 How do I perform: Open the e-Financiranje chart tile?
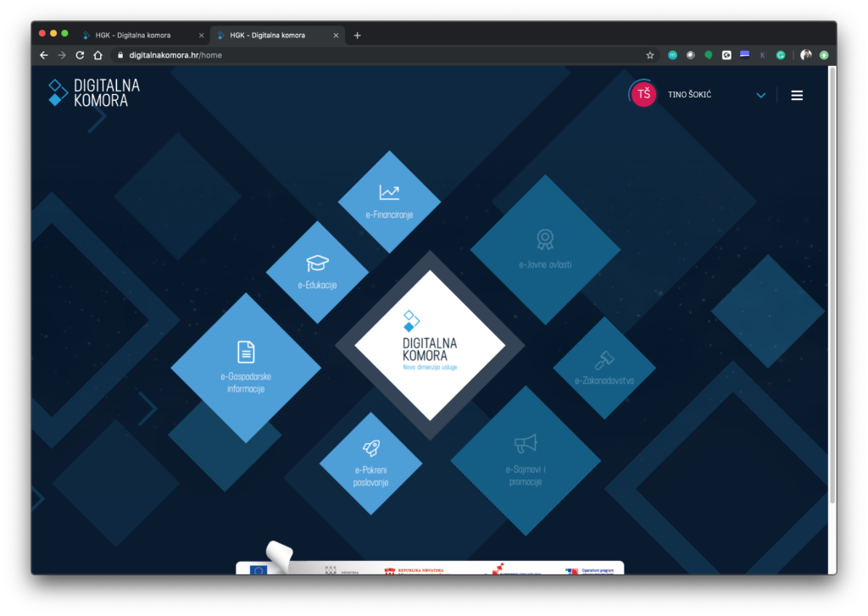tap(389, 202)
